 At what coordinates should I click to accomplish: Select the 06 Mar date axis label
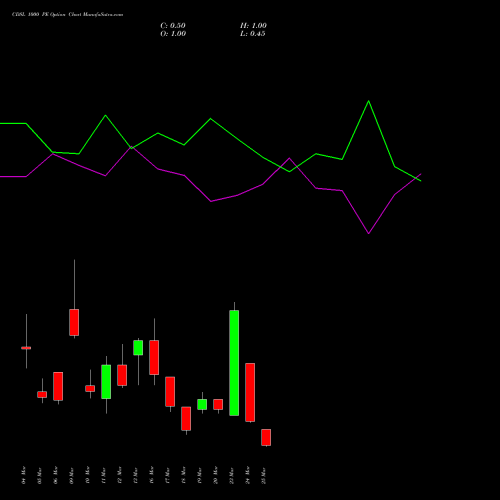[56, 475]
